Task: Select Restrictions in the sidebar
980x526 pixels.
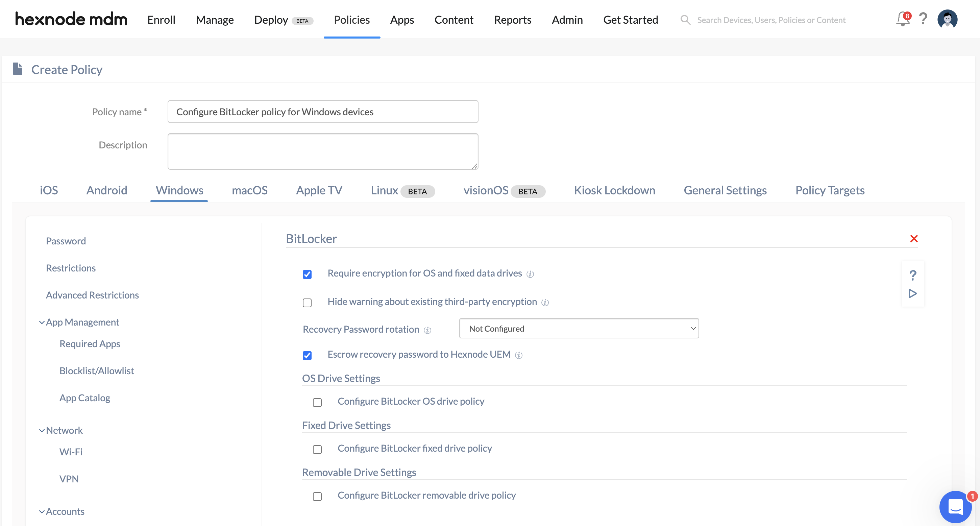Action: point(71,268)
